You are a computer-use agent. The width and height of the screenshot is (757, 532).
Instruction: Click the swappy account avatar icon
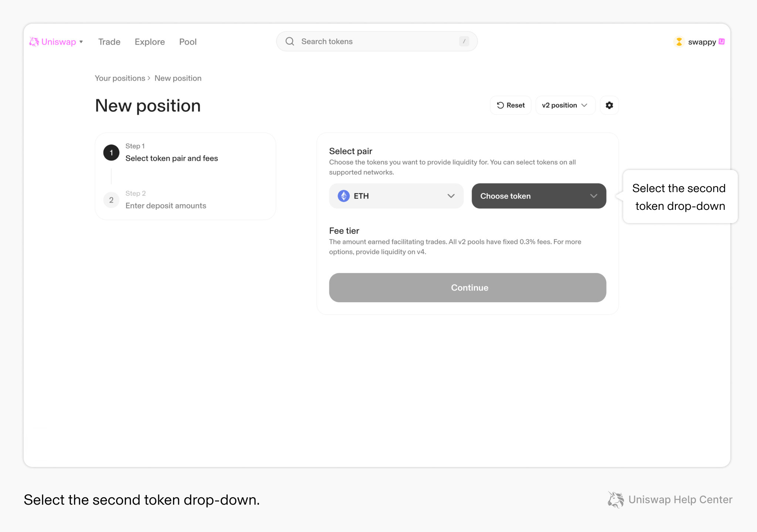point(679,42)
